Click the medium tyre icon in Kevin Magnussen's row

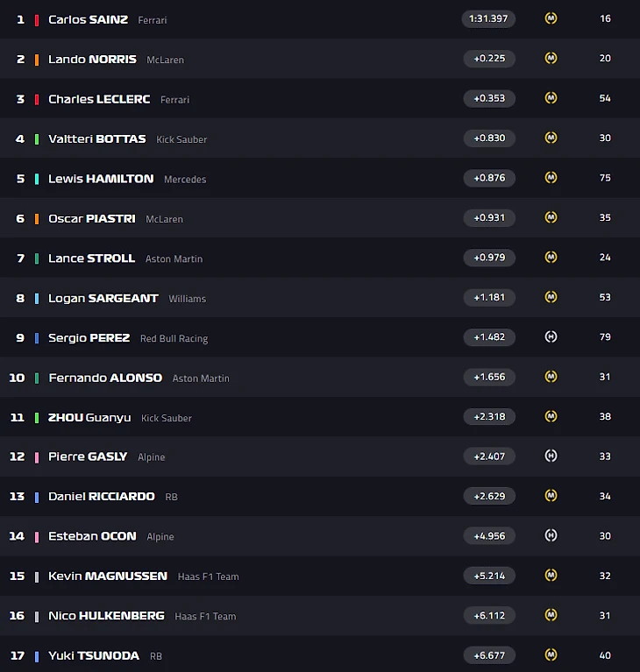551,575
